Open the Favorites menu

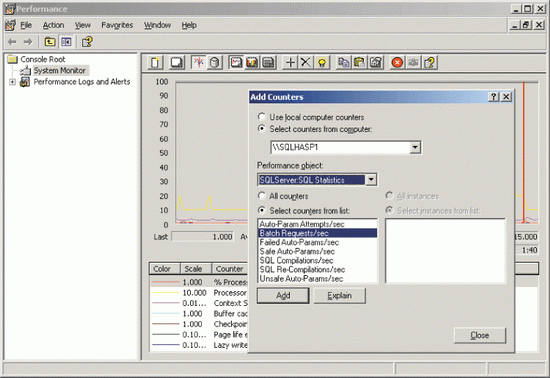point(117,25)
